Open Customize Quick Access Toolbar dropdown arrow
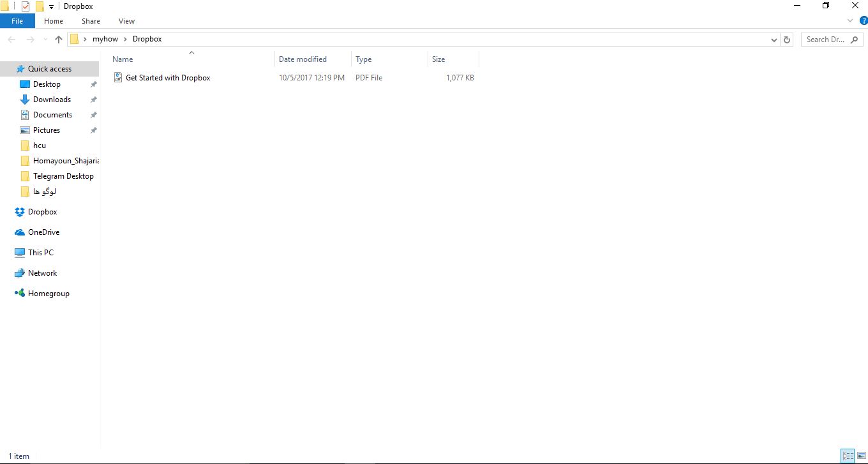 click(x=51, y=7)
